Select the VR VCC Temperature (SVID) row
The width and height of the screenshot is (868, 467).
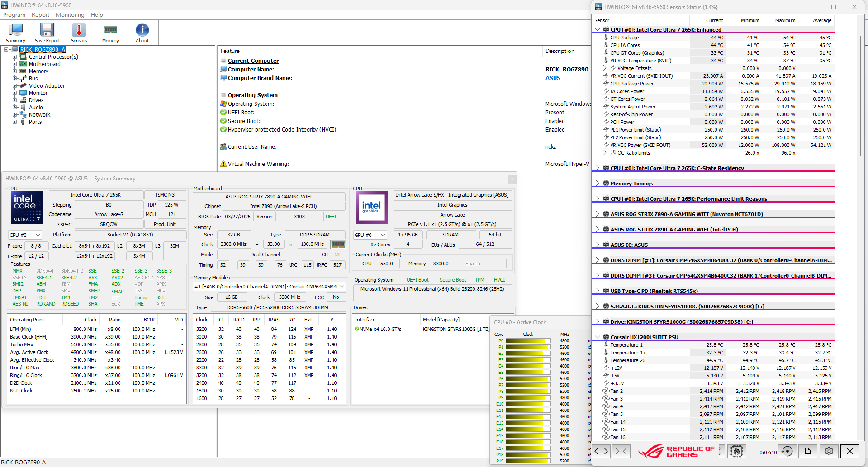(718, 61)
